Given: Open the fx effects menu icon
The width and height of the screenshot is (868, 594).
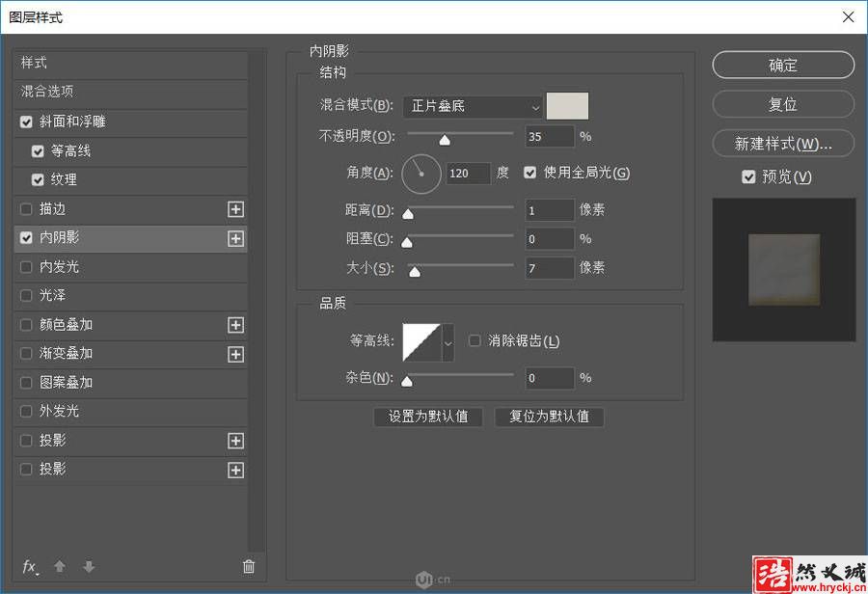Looking at the screenshot, I should (30, 567).
